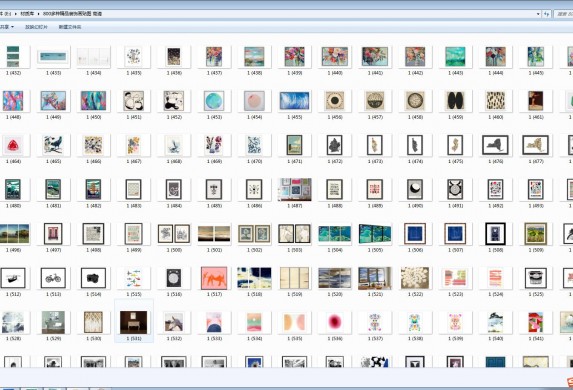The image size is (573, 390).
Task: Select the gold-framed landscape thumbnail 1 (509)
Action: 536,234
